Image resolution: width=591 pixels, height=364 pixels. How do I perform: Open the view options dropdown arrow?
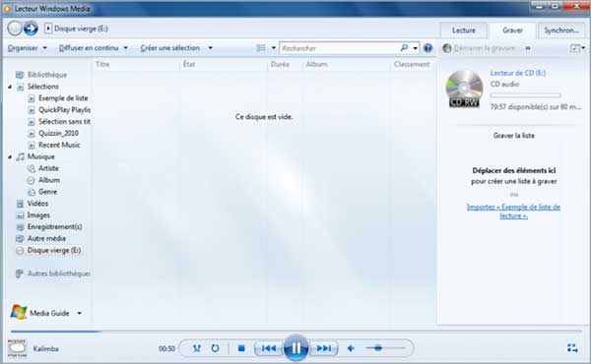coord(273,48)
